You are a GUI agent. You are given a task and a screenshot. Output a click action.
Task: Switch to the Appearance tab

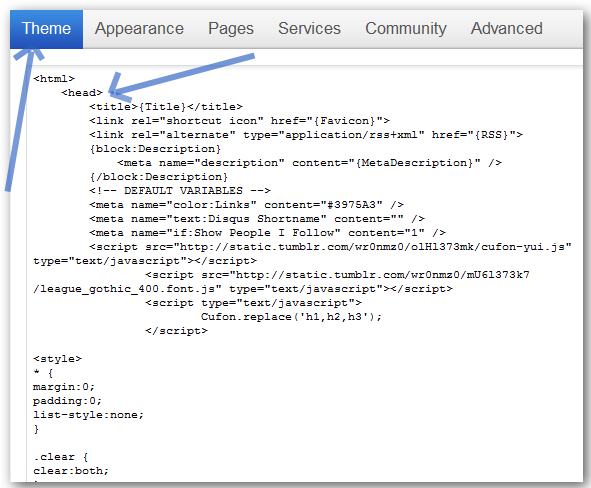139,29
